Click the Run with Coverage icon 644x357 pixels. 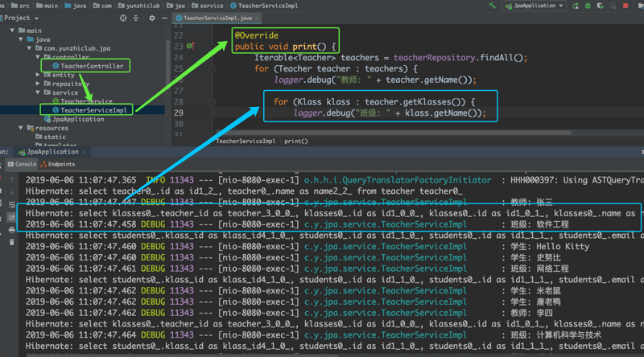click(598, 6)
